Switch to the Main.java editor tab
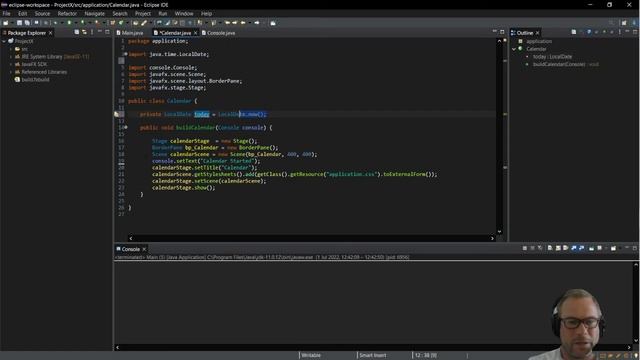Screen dimensions: 640x360 click(x=130, y=33)
